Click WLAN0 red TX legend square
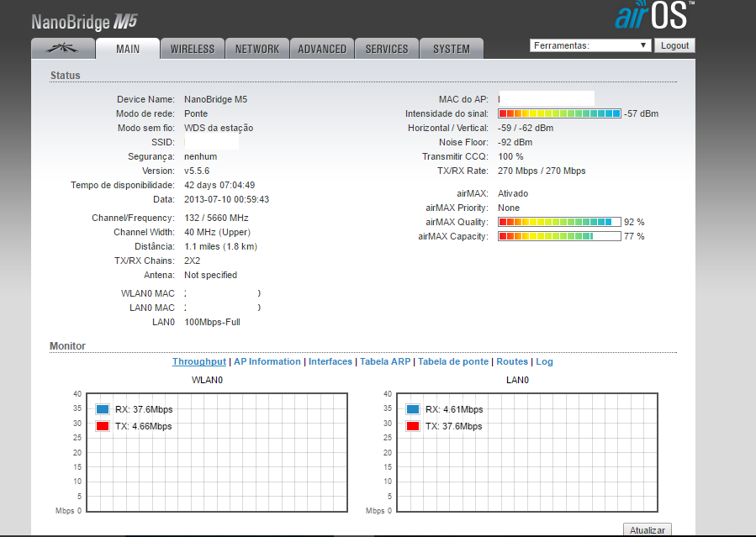The width and height of the screenshot is (756, 537). (103, 426)
